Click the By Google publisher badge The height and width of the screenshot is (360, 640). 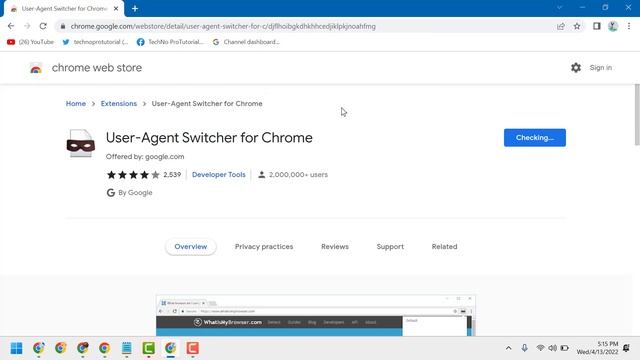tap(129, 193)
